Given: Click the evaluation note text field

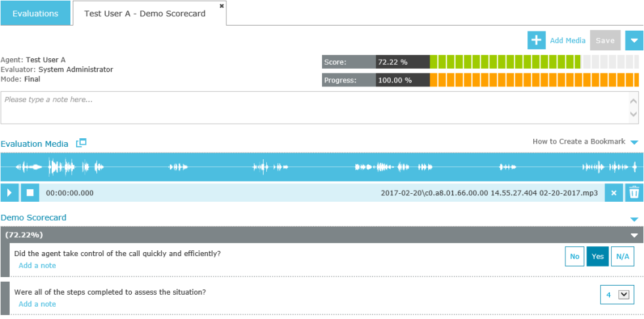Looking at the screenshot, I should click(315, 107).
